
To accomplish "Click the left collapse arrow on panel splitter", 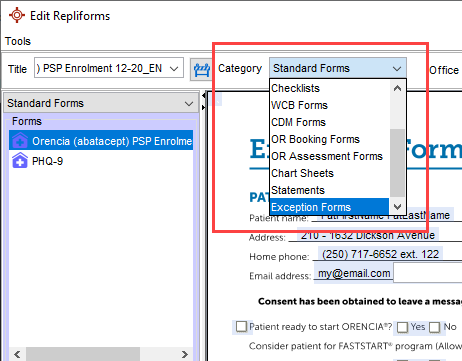I will pyautogui.click(x=204, y=96).
